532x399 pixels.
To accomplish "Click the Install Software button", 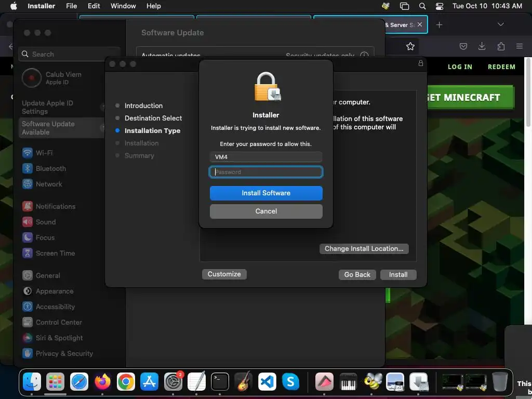I will tap(266, 193).
